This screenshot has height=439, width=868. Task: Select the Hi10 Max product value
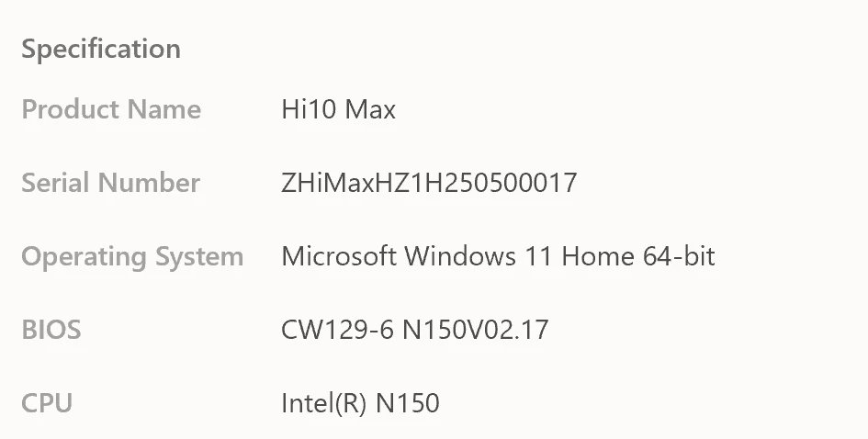pos(338,110)
